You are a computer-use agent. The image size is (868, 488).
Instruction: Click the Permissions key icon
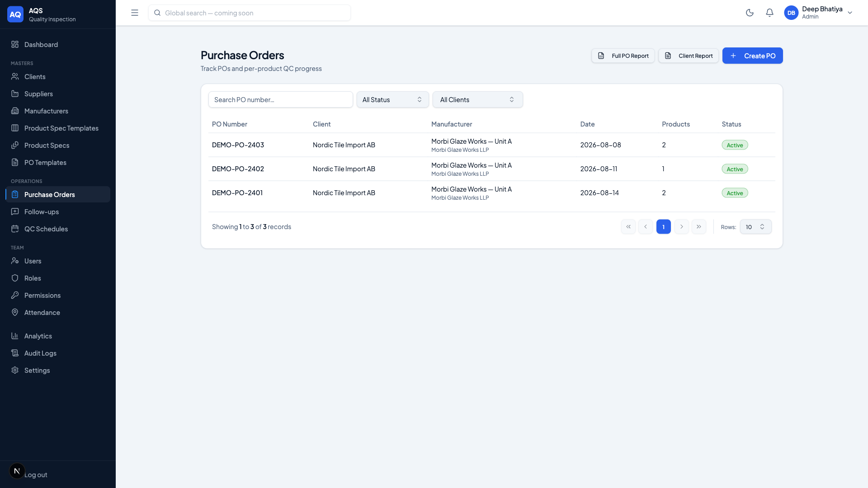[x=15, y=295]
